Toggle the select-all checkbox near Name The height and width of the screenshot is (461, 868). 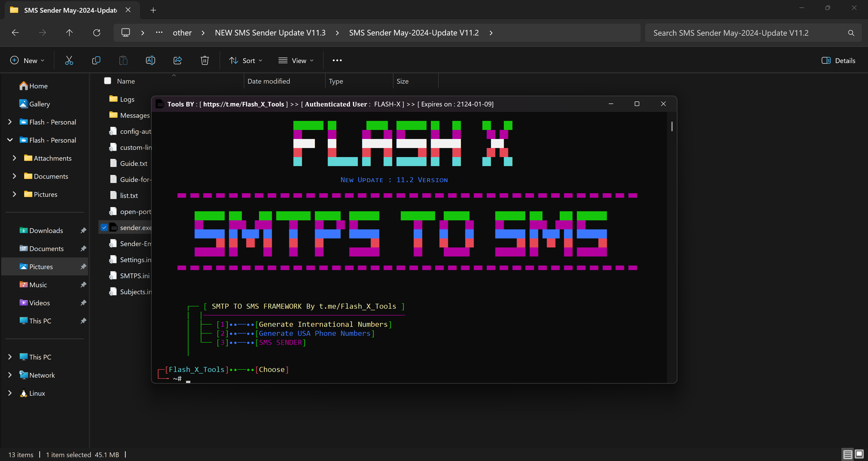[x=108, y=81]
